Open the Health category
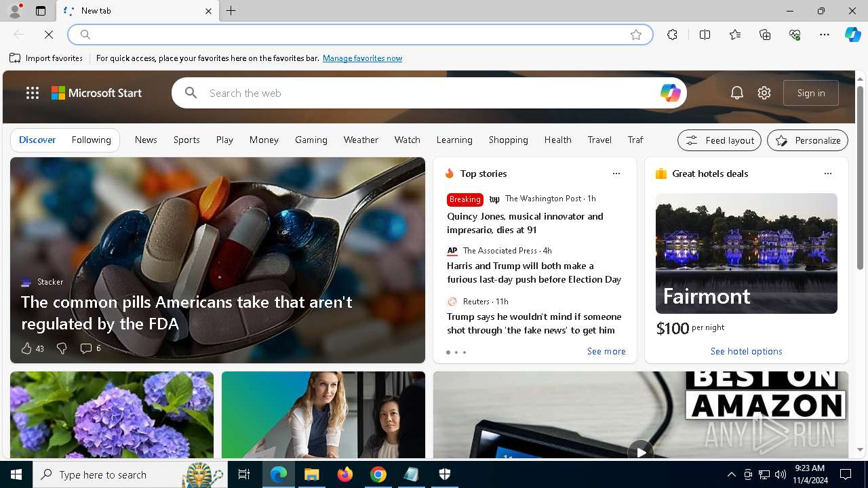The width and height of the screenshot is (868, 488). [x=557, y=140]
